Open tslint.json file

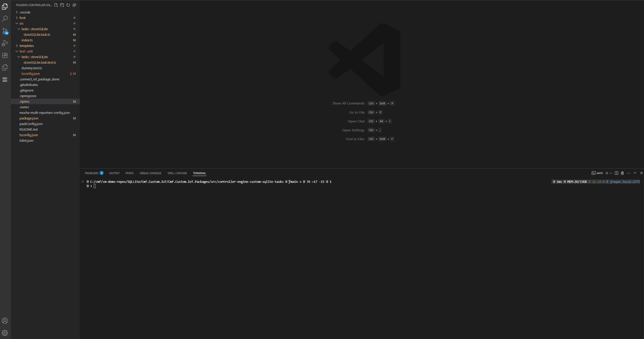tap(45, 140)
